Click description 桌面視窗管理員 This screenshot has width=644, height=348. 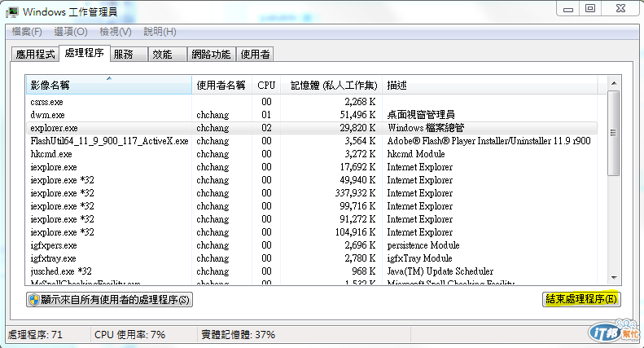(421, 115)
